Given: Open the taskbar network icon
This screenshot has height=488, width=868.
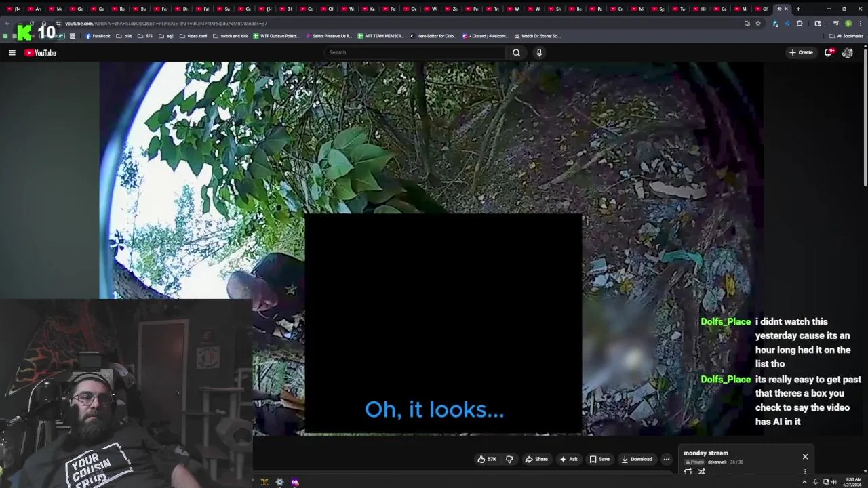Looking at the screenshot, I should click(826, 482).
